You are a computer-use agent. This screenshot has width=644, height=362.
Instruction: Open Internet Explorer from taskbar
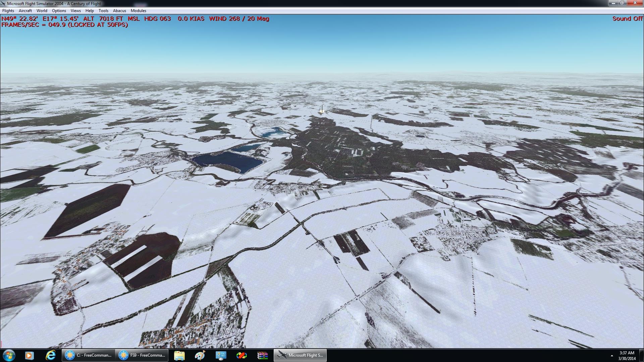(51, 355)
